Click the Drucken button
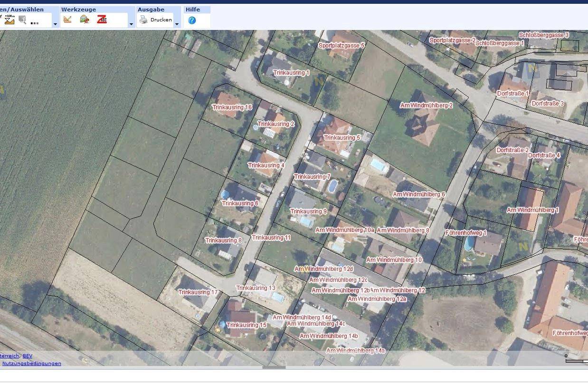Image resolution: width=588 pixels, height=385 pixels. click(x=161, y=20)
